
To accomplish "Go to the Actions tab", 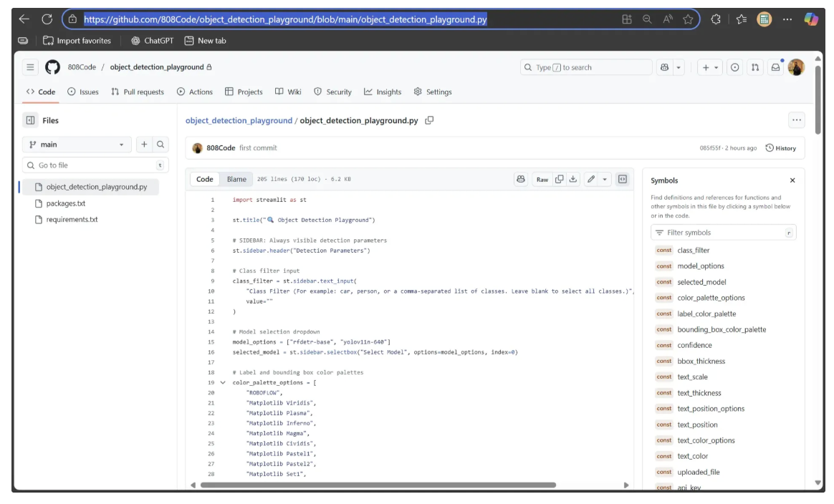I will pos(195,92).
